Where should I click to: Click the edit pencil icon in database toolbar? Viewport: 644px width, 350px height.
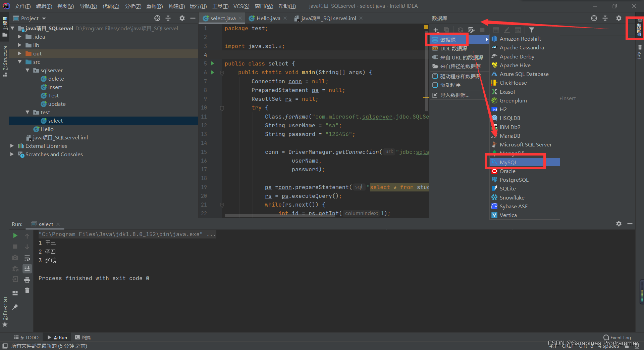tap(507, 30)
